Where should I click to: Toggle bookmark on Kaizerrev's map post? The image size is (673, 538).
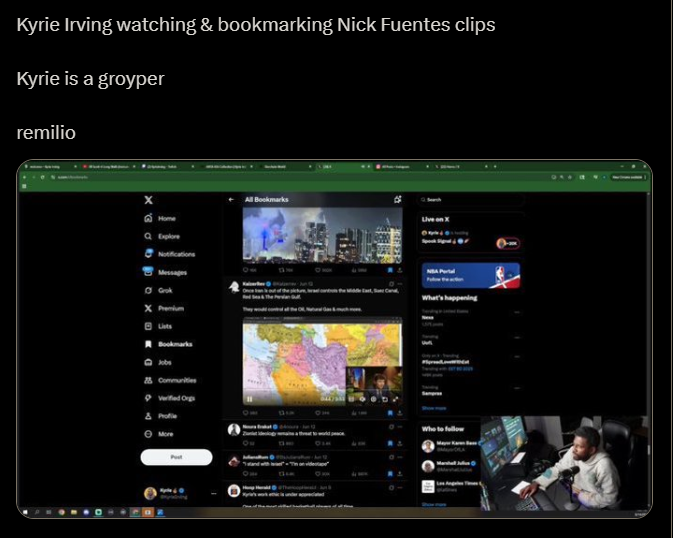pos(390,413)
